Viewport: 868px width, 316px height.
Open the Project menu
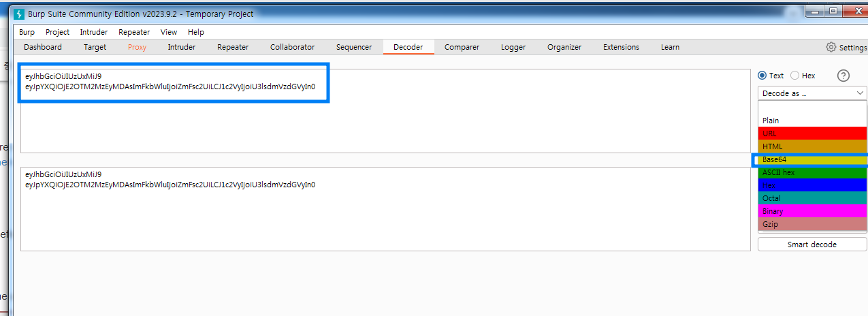click(x=58, y=32)
